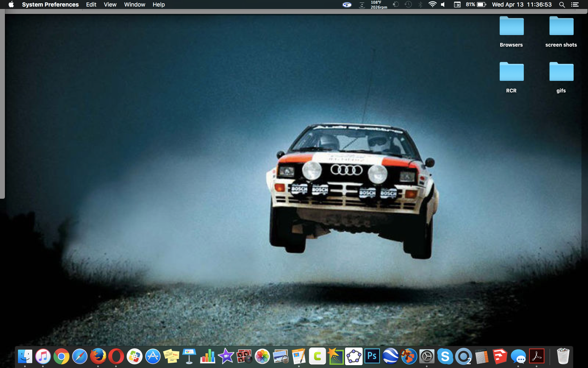This screenshot has height=368, width=588.
Task: Open Photo Booth from the dock
Action: [x=244, y=357]
